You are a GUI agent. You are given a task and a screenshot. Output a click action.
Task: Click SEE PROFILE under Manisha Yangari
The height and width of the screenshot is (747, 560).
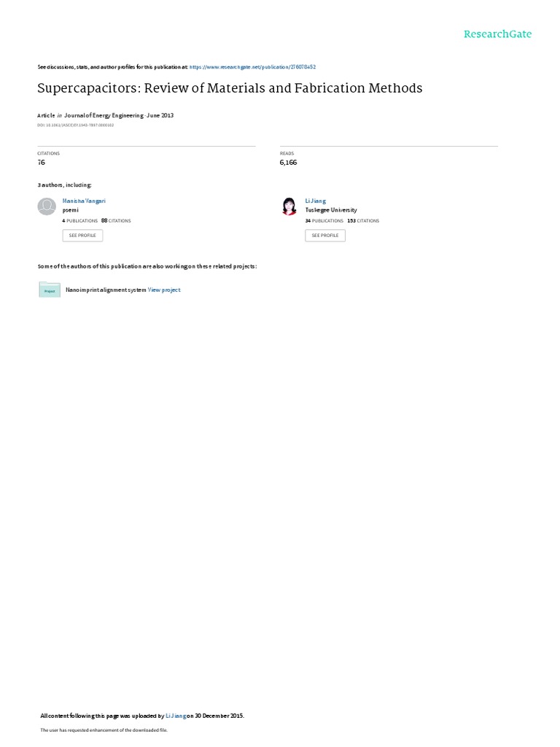pyautogui.click(x=82, y=236)
